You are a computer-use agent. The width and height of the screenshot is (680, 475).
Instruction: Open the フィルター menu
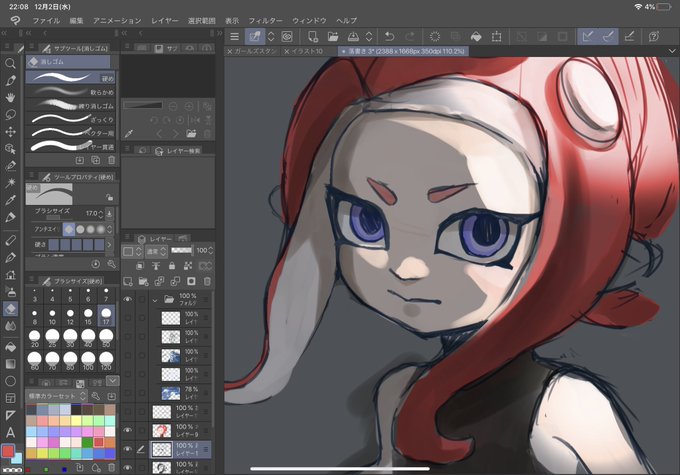(265, 20)
